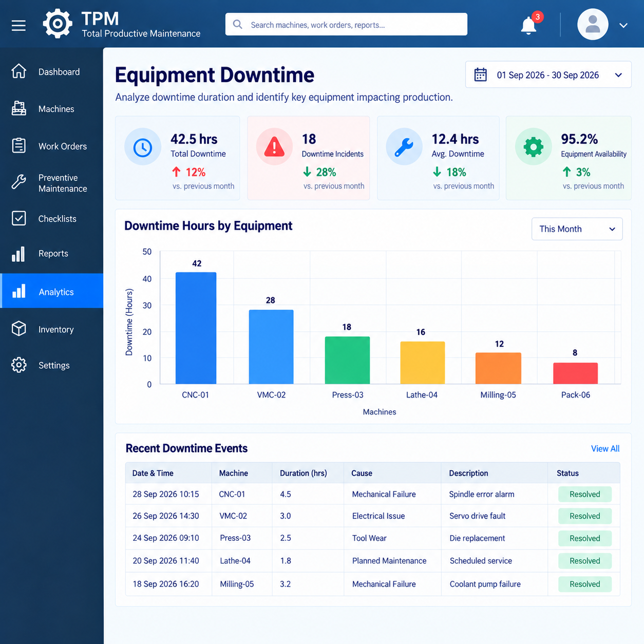
Task: Click the Duration (hrs) column header
Action: (304, 473)
